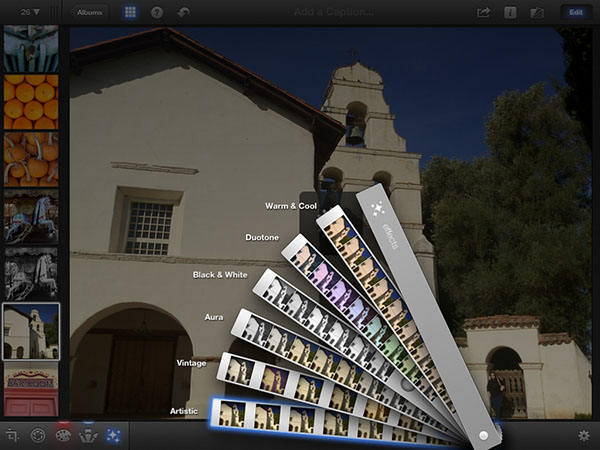The height and width of the screenshot is (450, 600).
Task: Click the pivot knob of the effects fan
Action: coord(483,435)
